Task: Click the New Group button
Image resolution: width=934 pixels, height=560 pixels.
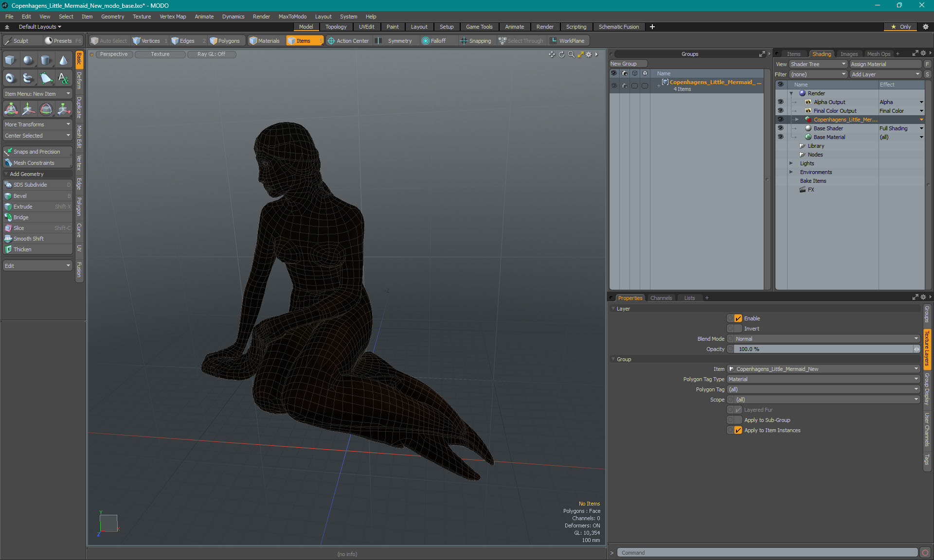Action: point(628,64)
